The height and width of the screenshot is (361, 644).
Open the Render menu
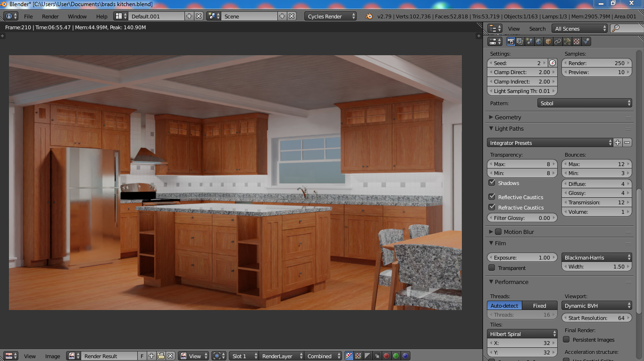[x=50, y=16]
